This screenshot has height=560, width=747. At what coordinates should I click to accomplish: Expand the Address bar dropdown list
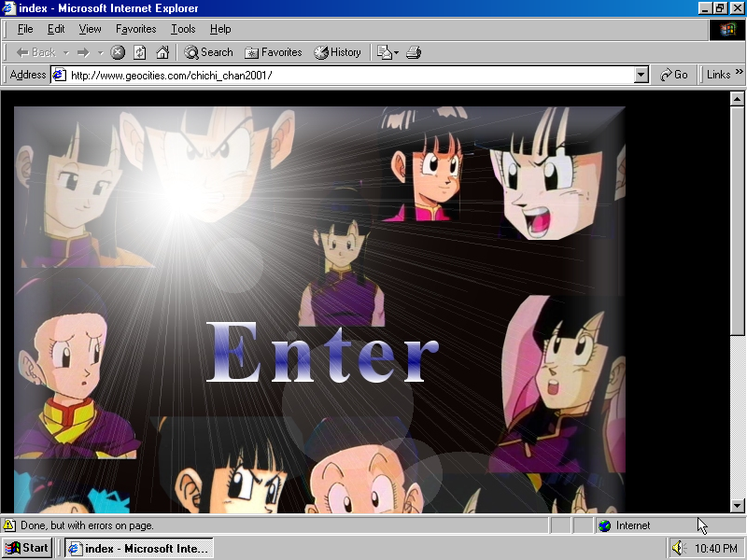tap(641, 75)
